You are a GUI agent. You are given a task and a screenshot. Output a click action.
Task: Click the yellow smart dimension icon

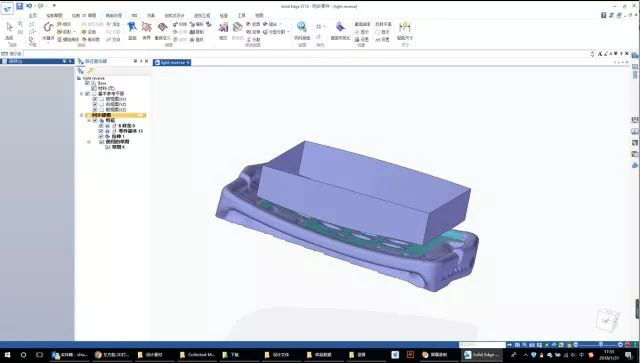(404, 27)
